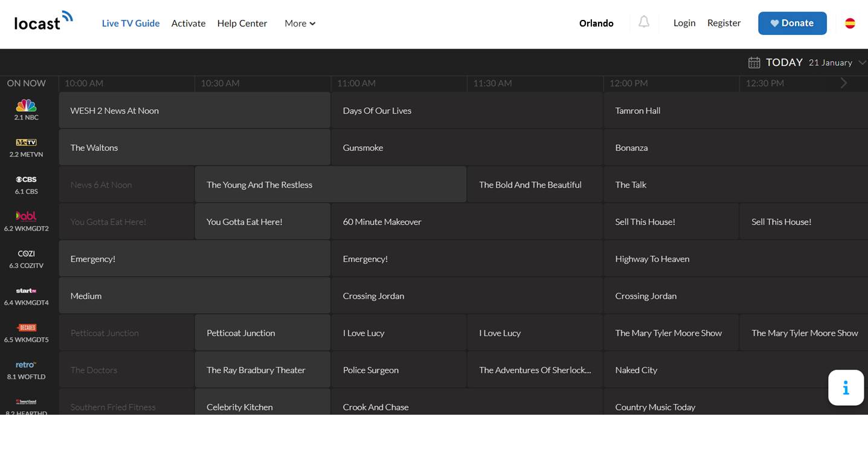Viewport: 868px width, 460px height.
Task: Open the blue info button
Action: coord(846,388)
